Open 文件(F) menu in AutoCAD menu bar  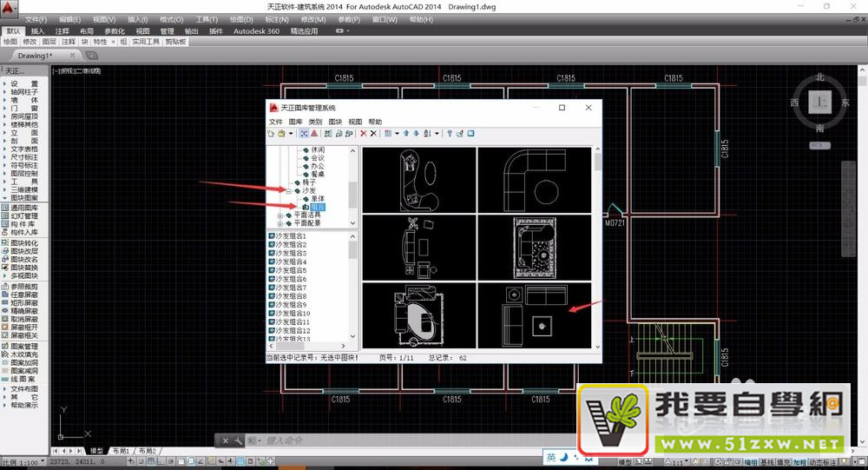point(36,19)
